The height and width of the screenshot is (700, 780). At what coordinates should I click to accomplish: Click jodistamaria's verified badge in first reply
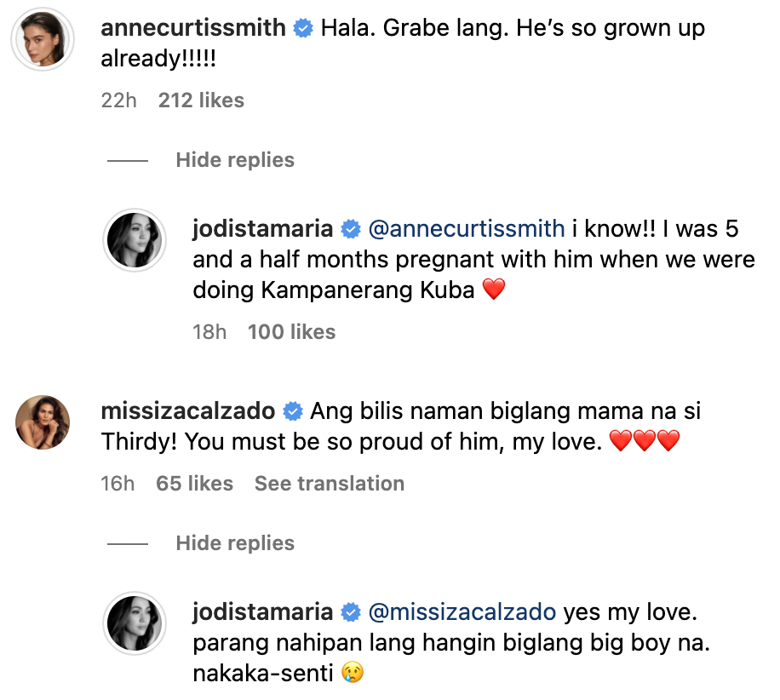coord(349,228)
